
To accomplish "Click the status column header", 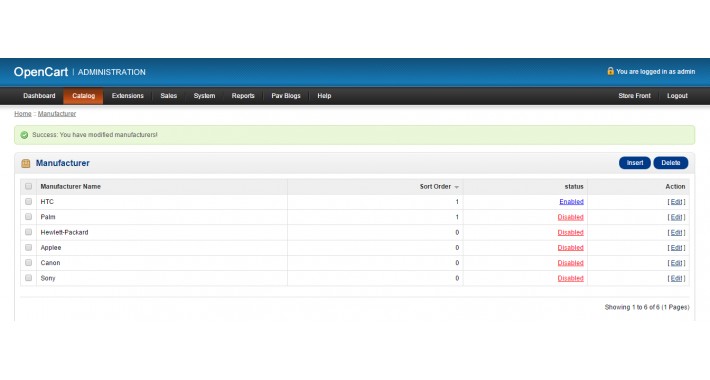I will click(574, 187).
